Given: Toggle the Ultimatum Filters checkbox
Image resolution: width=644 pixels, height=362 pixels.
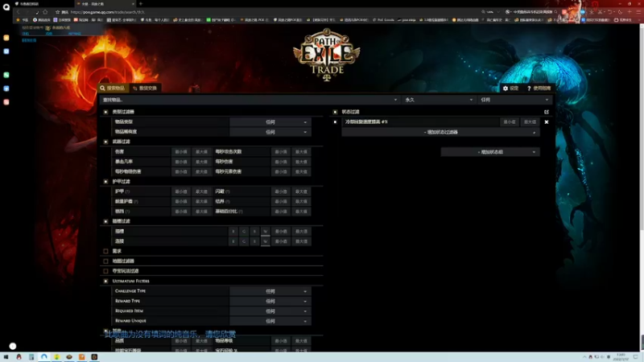Looking at the screenshot, I should point(105,281).
